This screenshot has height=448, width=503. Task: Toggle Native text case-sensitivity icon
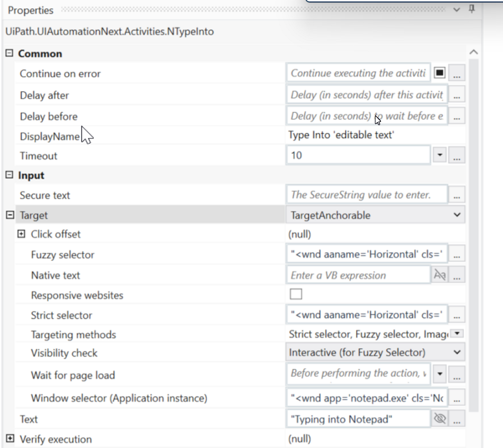click(x=440, y=275)
